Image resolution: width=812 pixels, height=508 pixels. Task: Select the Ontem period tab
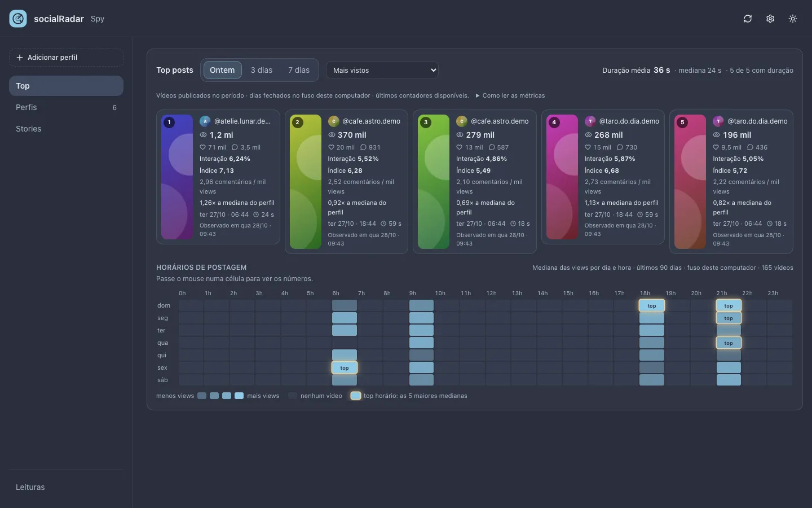pos(222,70)
